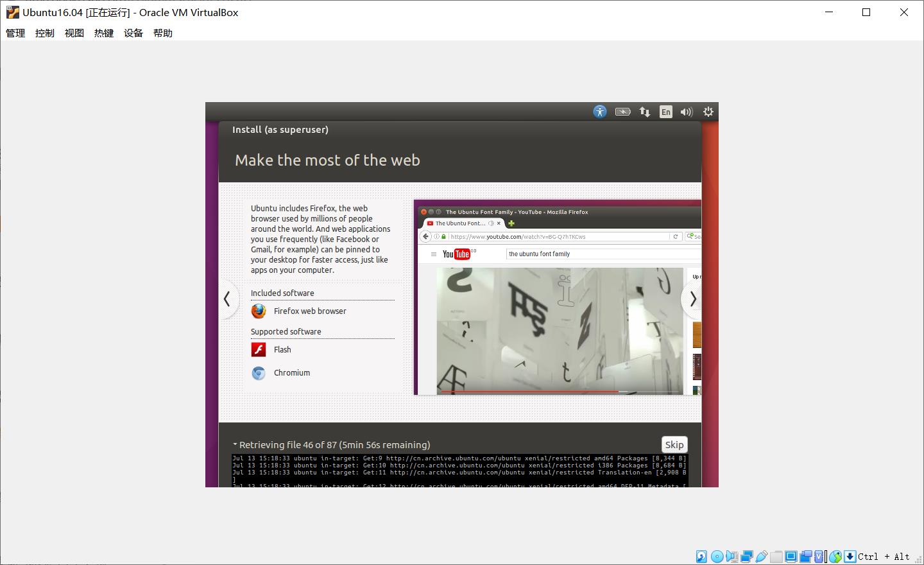Click the green new tab plus in slide
The image size is (924, 565).
(511, 223)
